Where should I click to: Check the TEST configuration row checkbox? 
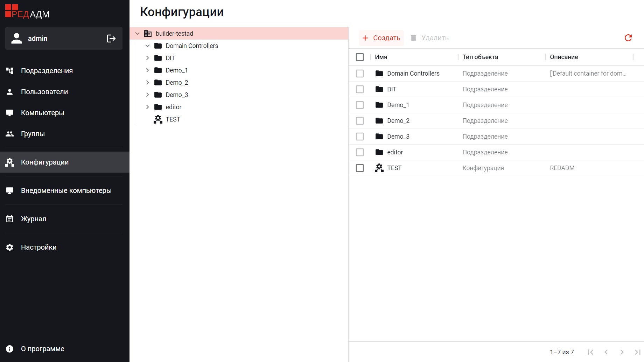(x=360, y=168)
